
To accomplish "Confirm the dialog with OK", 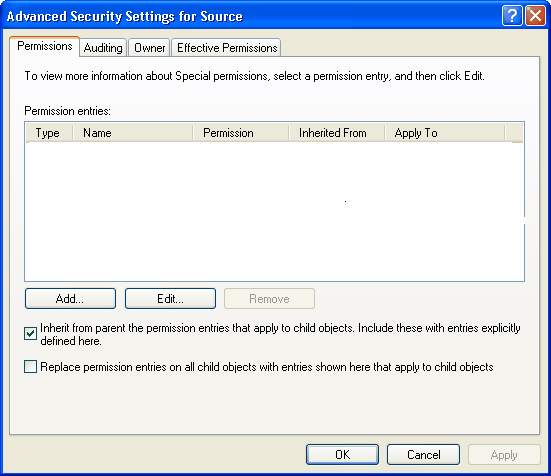I will pyautogui.click(x=342, y=455).
